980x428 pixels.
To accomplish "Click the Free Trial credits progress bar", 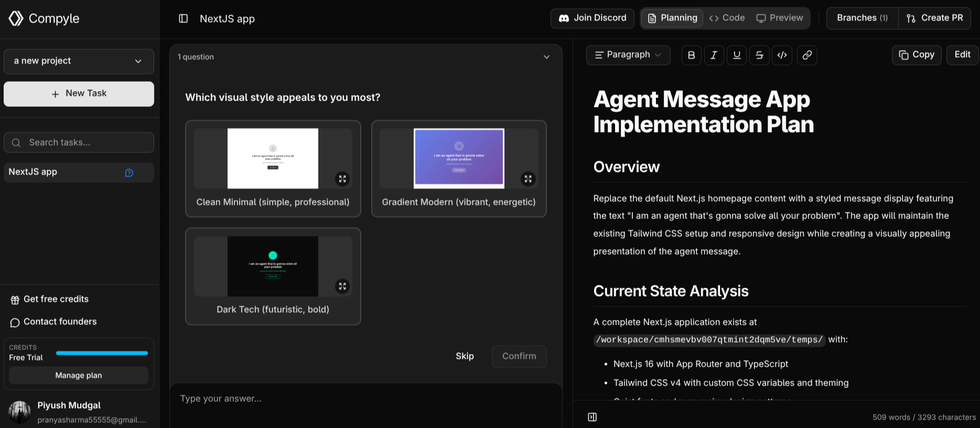I will [102, 353].
